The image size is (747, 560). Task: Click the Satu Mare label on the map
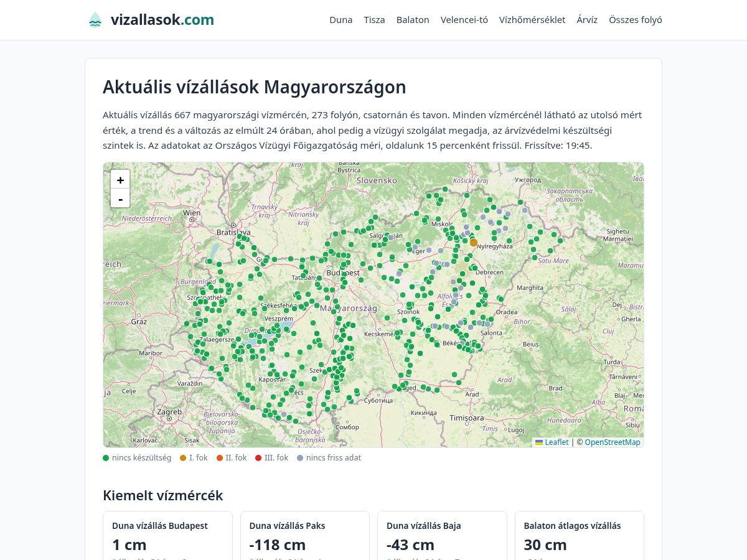click(x=553, y=261)
